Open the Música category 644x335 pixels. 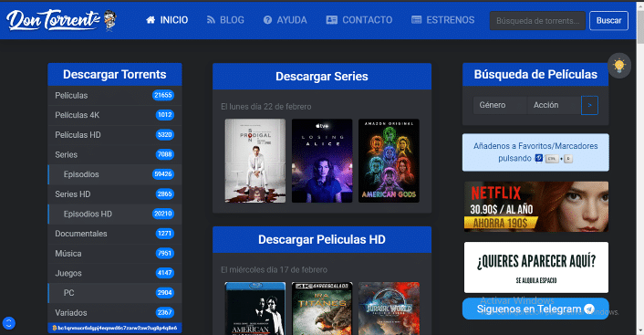coord(115,253)
